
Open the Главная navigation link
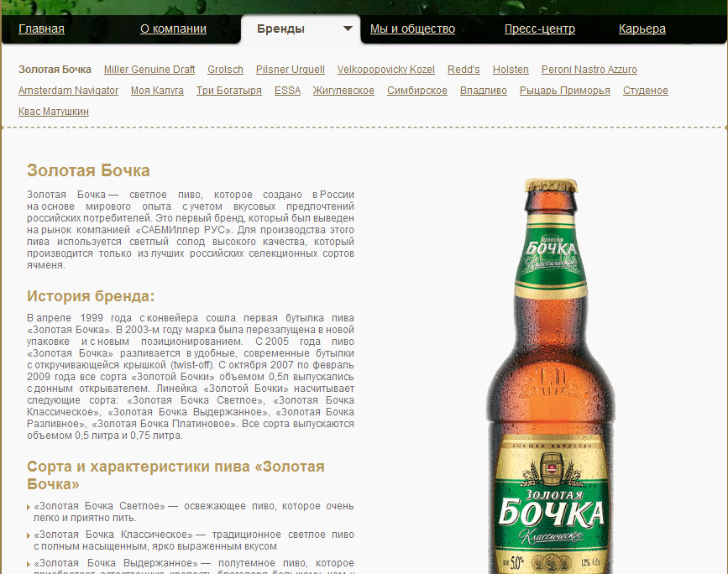pyautogui.click(x=41, y=29)
